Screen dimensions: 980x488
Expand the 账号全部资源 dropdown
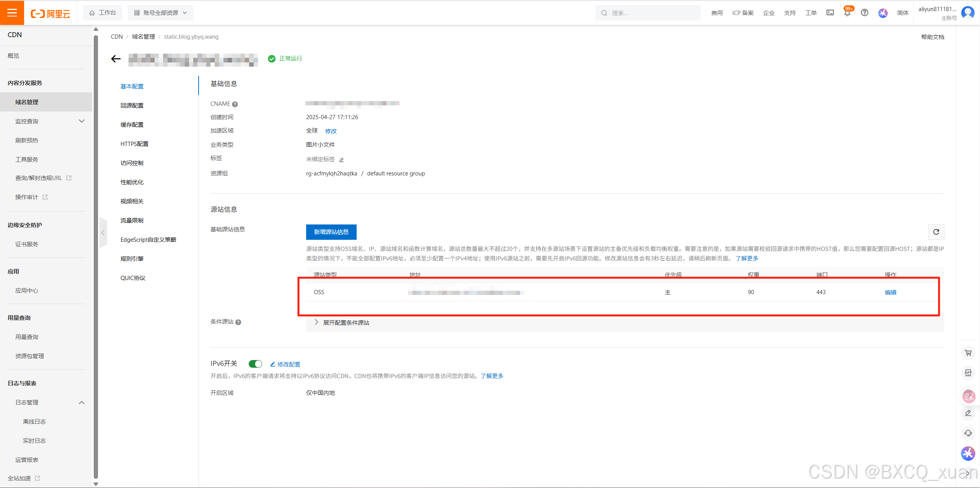pos(161,13)
